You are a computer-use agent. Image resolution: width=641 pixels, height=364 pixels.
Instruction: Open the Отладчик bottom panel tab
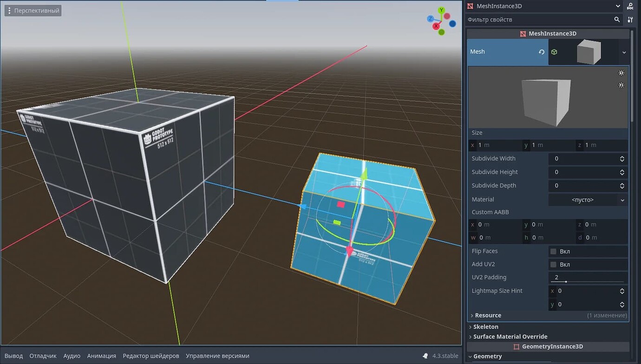tap(43, 356)
